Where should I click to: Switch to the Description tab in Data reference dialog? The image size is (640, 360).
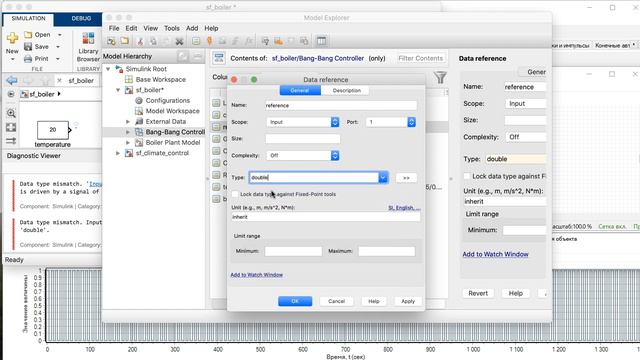click(346, 91)
